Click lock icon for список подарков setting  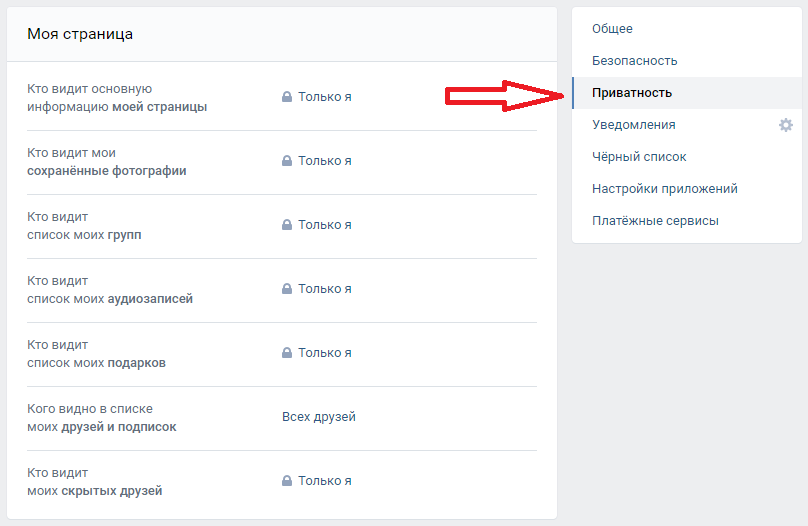point(287,353)
